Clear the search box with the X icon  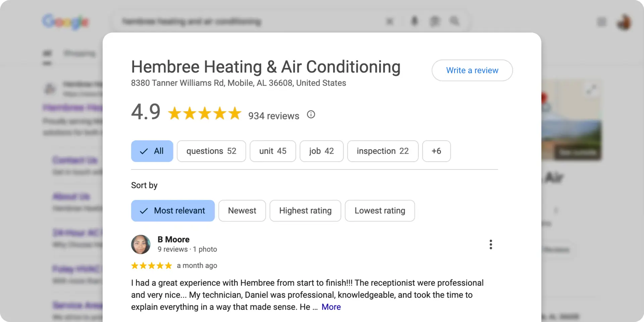pyautogui.click(x=390, y=21)
